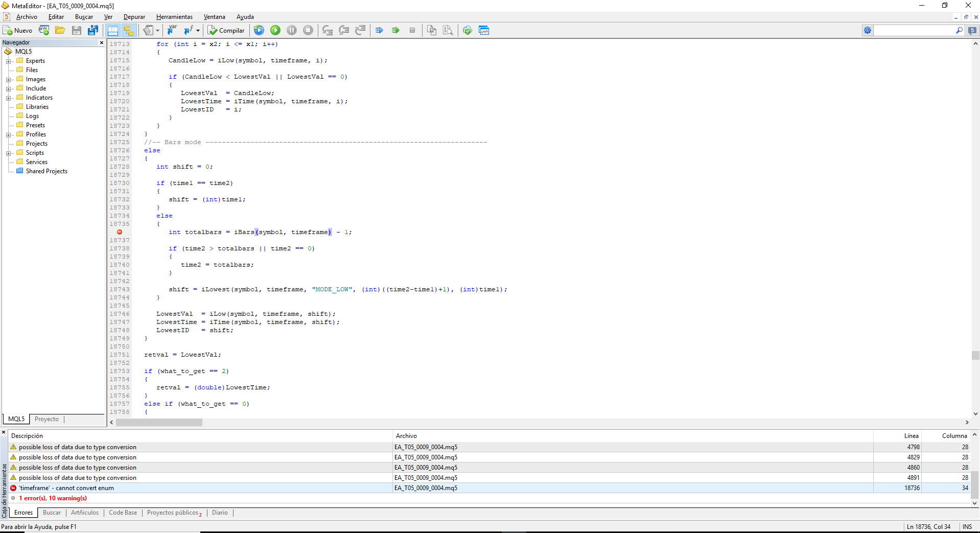Click the Save All icon
The width and height of the screenshot is (980, 533).
(93, 31)
